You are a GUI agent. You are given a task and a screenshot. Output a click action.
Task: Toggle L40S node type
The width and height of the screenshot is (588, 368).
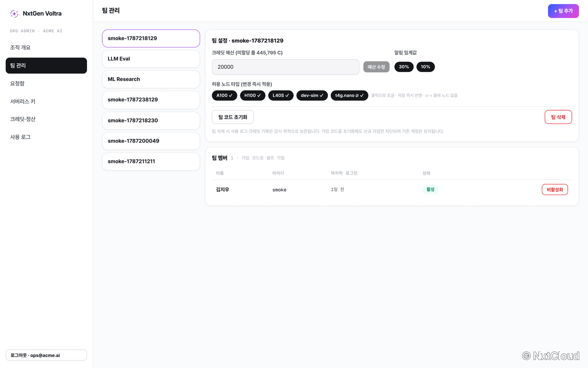click(281, 95)
